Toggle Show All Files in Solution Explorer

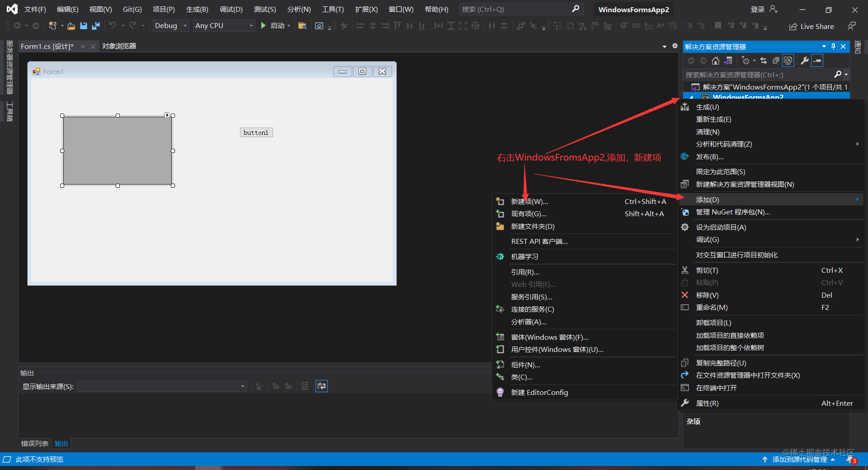788,61
